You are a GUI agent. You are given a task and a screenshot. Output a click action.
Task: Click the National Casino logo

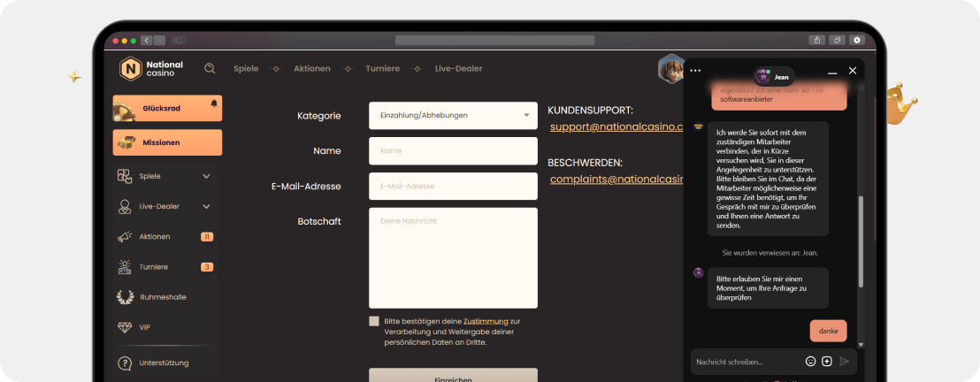[x=152, y=69]
